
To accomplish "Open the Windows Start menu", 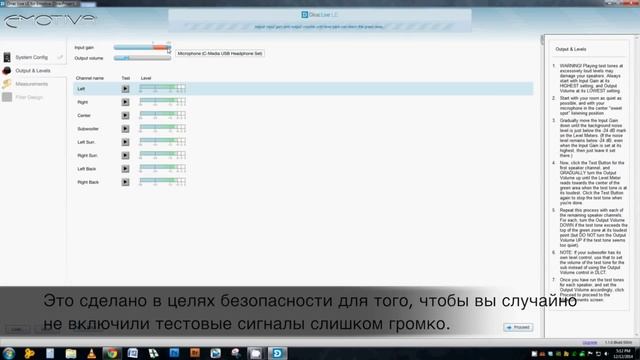I will coord(9,353).
